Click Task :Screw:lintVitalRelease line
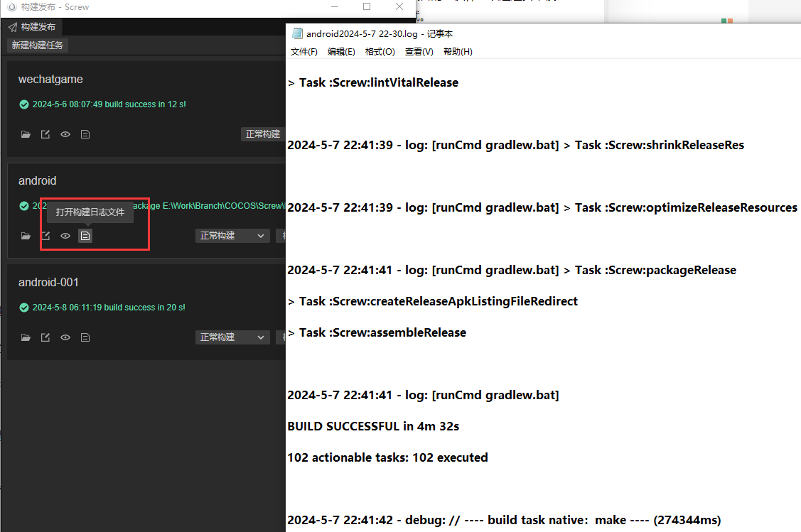801x532 pixels. tap(373, 82)
